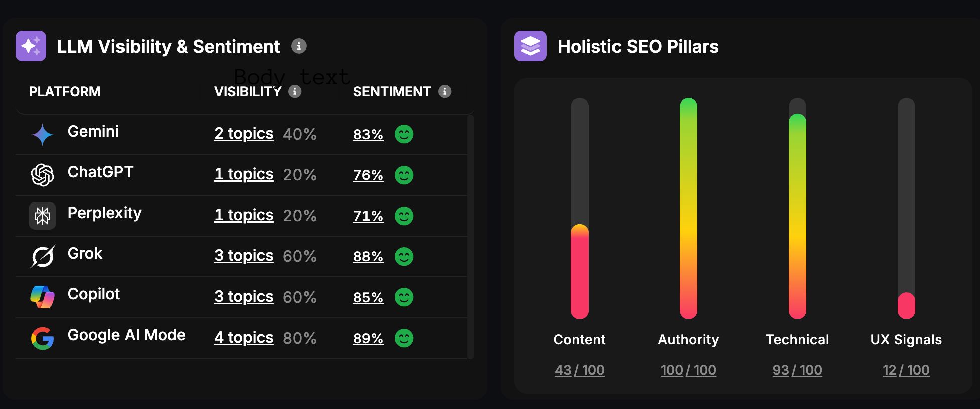This screenshot has width=980, height=409.
Task: Open Gemini's 2 topics link
Action: tap(244, 134)
